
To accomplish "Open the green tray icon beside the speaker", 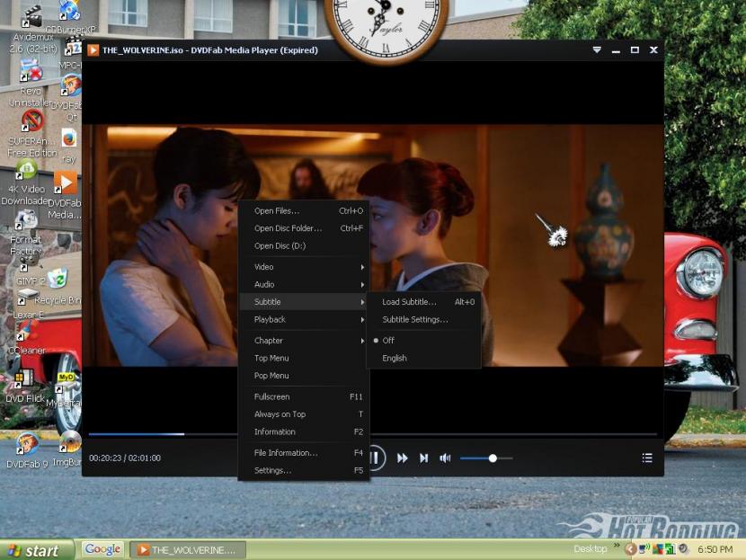I will [x=671, y=548].
